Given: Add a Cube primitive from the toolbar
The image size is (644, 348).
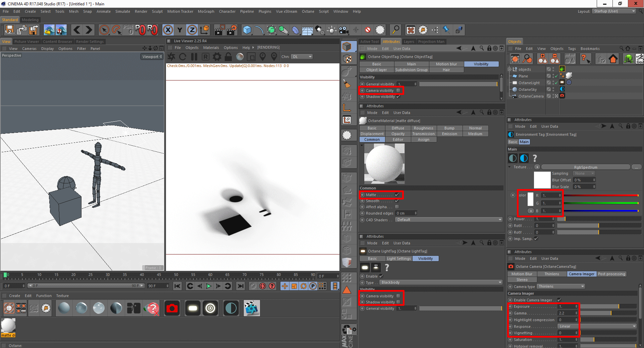Looking at the screenshot, I should [x=247, y=30].
